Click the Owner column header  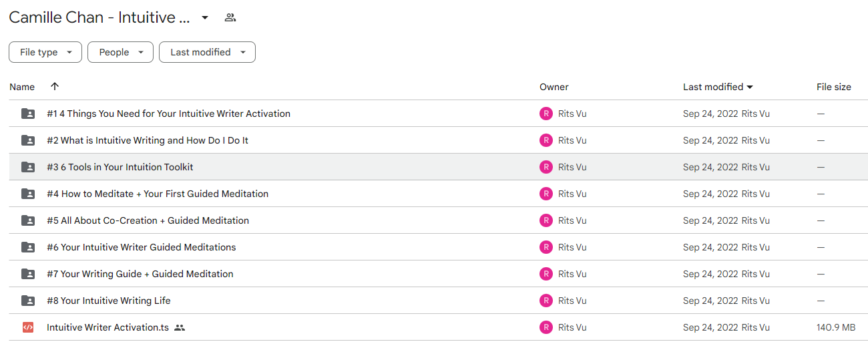(554, 87)
